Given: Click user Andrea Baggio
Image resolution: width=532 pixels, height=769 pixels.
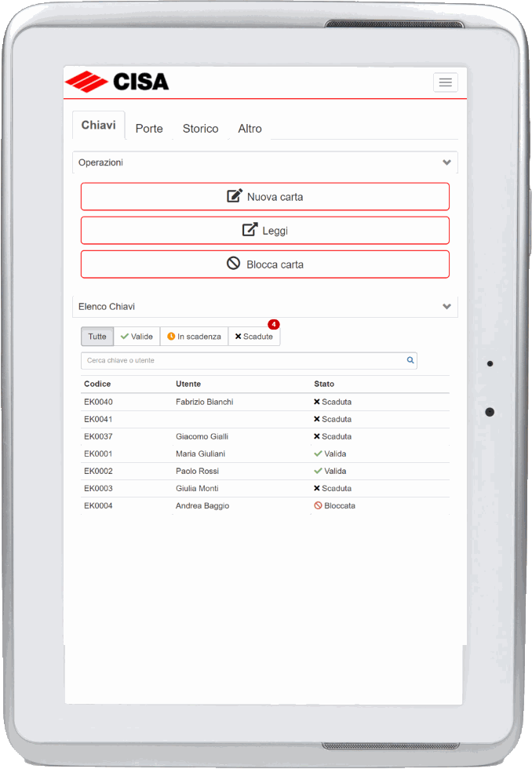Looking at the screenshot, I should (202, 505).
